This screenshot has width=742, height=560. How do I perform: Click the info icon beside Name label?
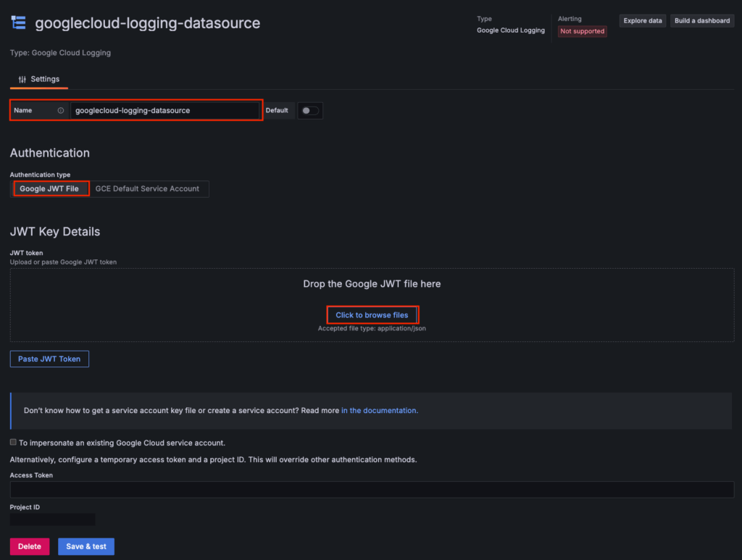click(61, 110)
